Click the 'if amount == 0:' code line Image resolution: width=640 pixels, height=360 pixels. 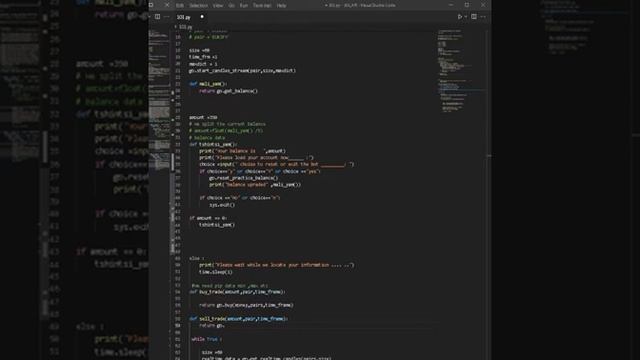pos(208,218)
